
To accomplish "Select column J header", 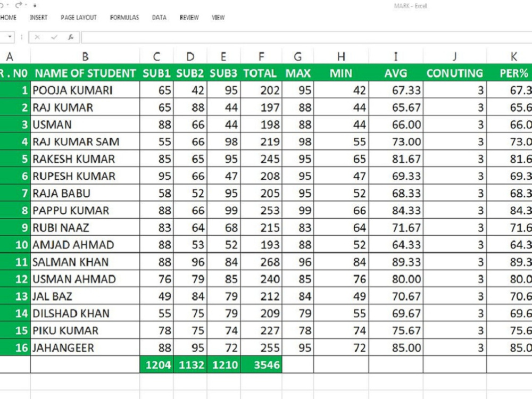I will [x=455, y=56].
